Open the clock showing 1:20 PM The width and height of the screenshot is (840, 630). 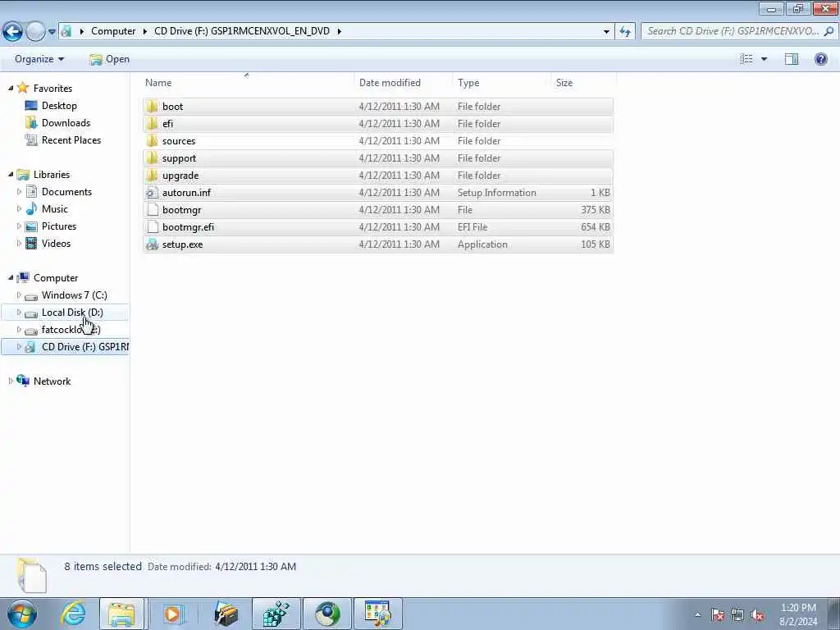tap(798, 614)
